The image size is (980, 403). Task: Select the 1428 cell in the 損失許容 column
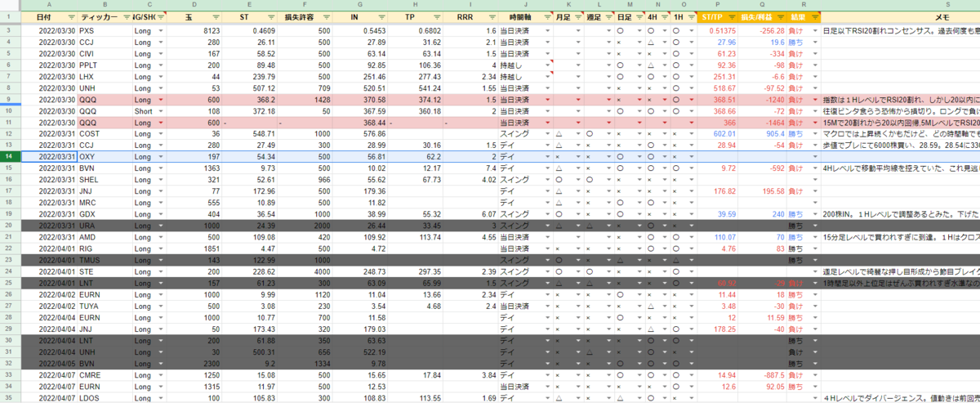click(x=304, y=99)
